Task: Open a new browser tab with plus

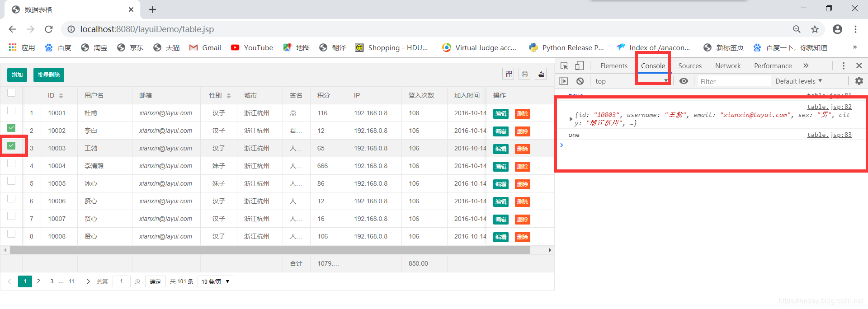Action: 152,9
